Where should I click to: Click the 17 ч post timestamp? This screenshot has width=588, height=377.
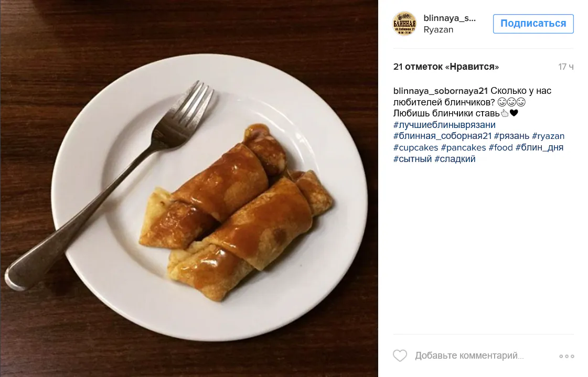(565, 67)
